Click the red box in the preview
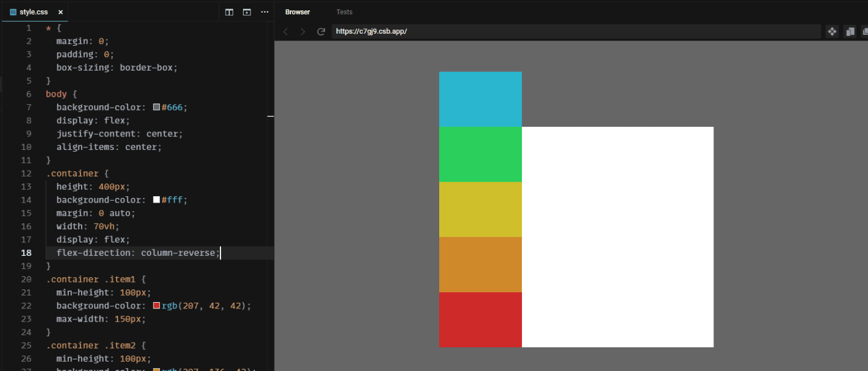 point(480,319)
